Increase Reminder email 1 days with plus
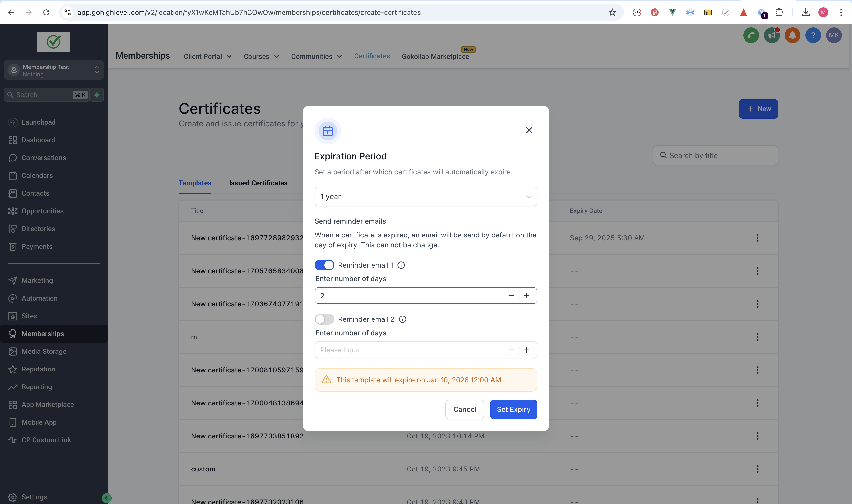This screenshot has height=504, width=852. coord(526,295)
